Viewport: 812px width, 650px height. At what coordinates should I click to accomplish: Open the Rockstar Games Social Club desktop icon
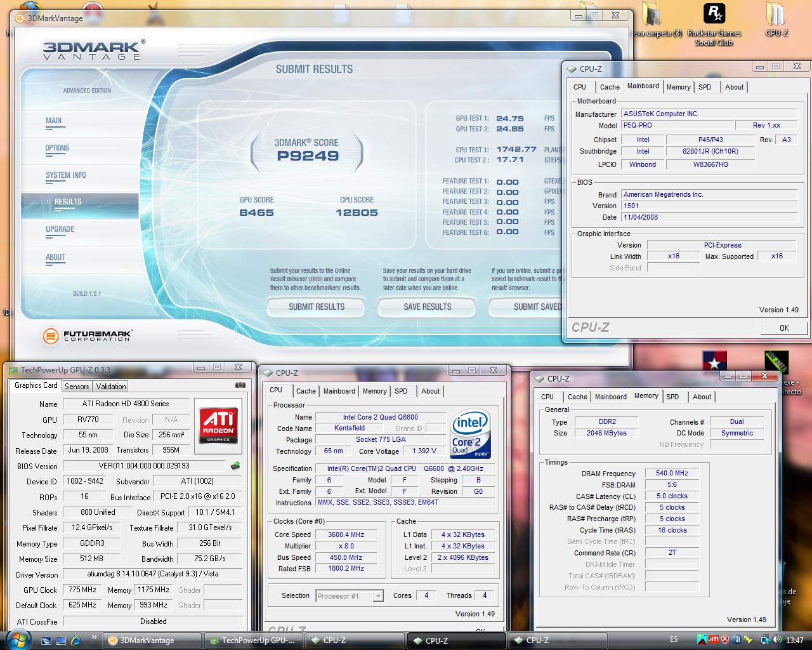[x=714, y=25]
